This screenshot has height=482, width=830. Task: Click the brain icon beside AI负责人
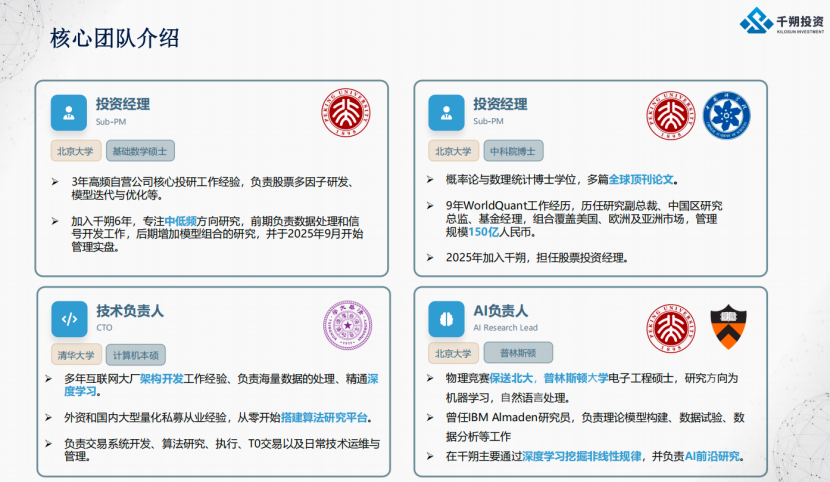(x=446, y=319)
